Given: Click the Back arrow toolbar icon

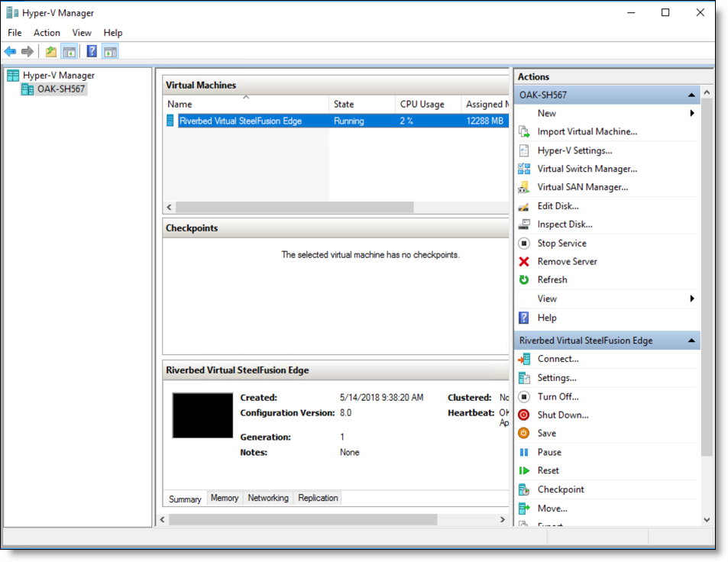Looking at the screenshot, I should tap(10, 51).
